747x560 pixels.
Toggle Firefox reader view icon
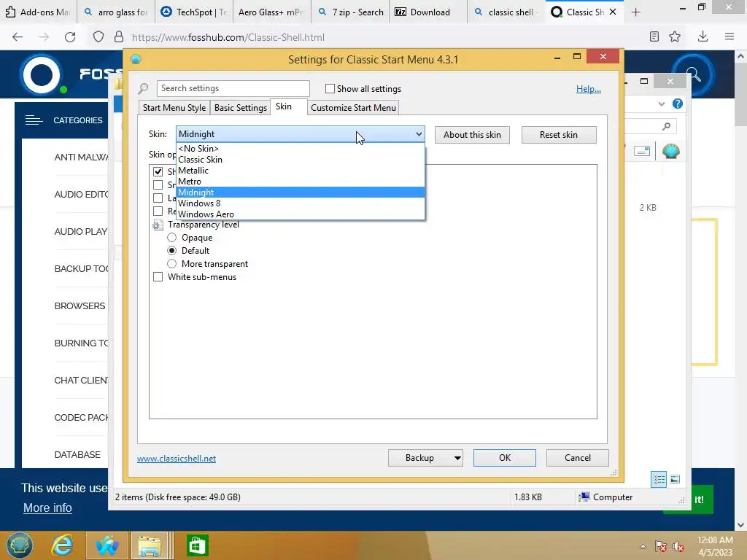pos(654,36)
